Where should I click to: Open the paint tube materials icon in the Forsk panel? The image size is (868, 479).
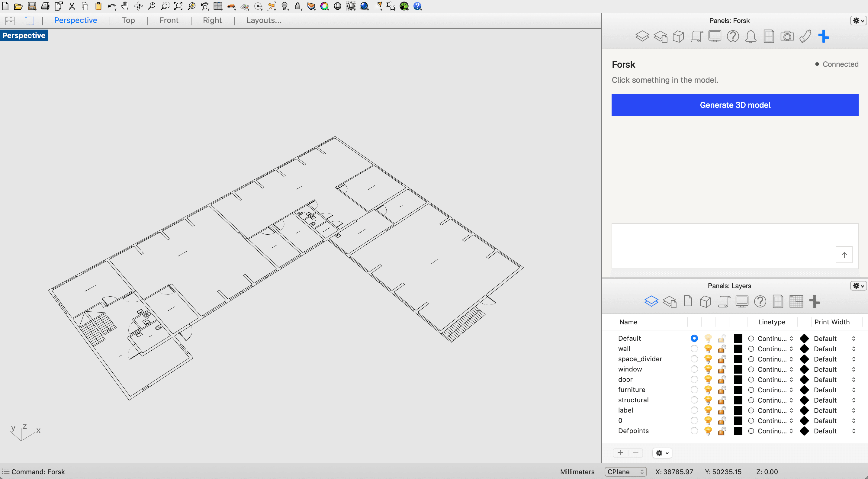click(805, 36)
